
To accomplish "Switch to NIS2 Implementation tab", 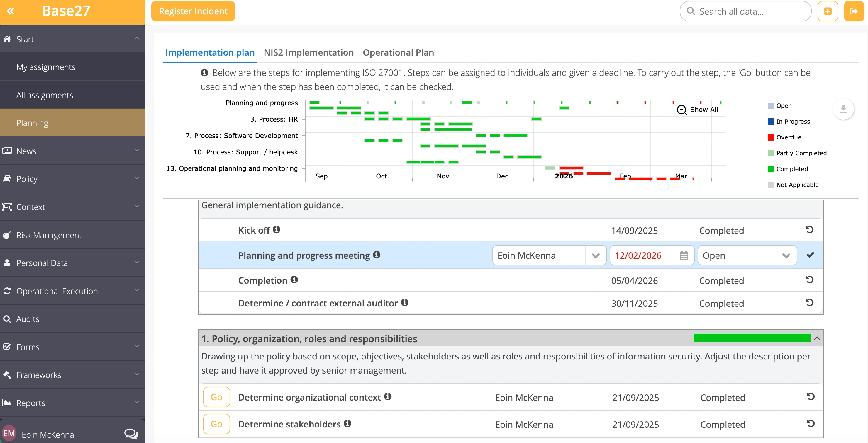I will click(x=308, y=52).
